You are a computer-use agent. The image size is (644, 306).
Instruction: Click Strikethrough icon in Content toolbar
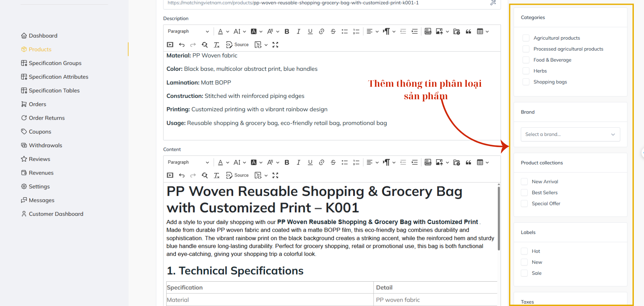[333, 162]
